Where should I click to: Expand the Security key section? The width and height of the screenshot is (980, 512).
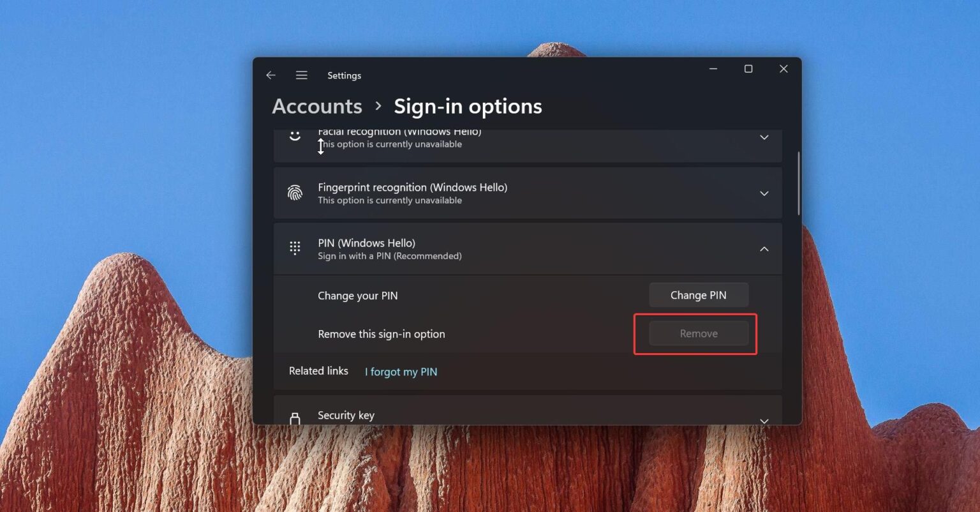[764, 420]
